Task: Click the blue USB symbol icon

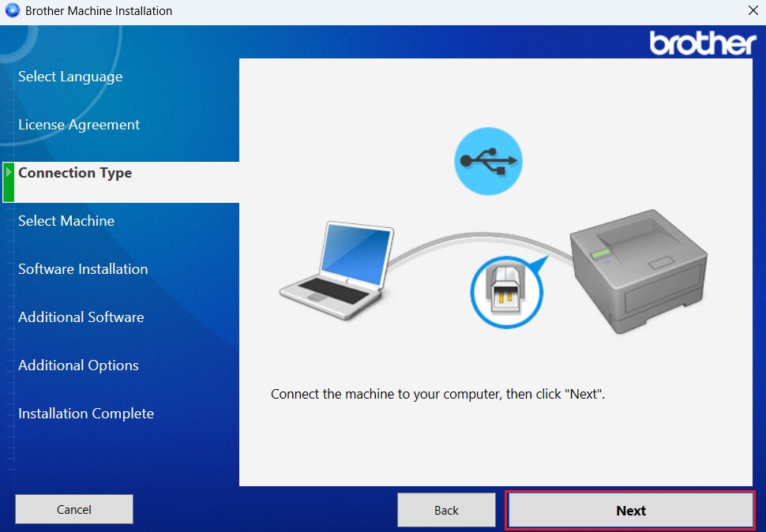Action: pyautogui.click(x=488, y=161)
